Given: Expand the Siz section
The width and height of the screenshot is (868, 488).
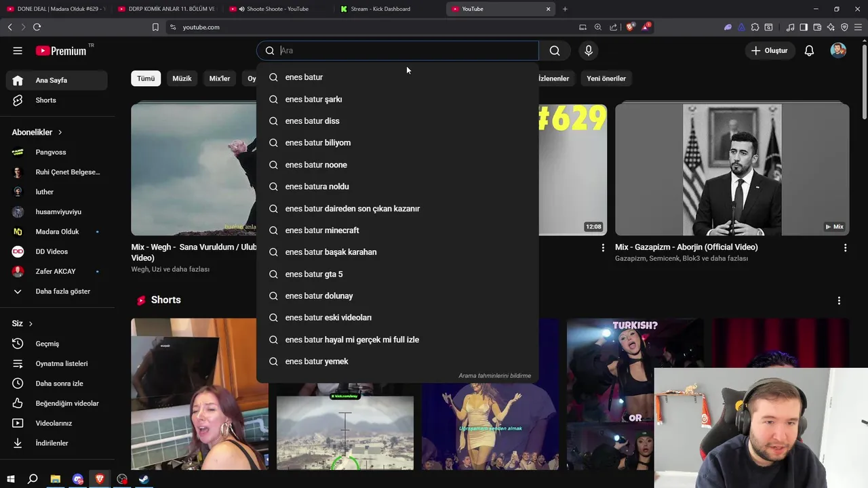Looking at the screenshot, I should tap(22, 323).
